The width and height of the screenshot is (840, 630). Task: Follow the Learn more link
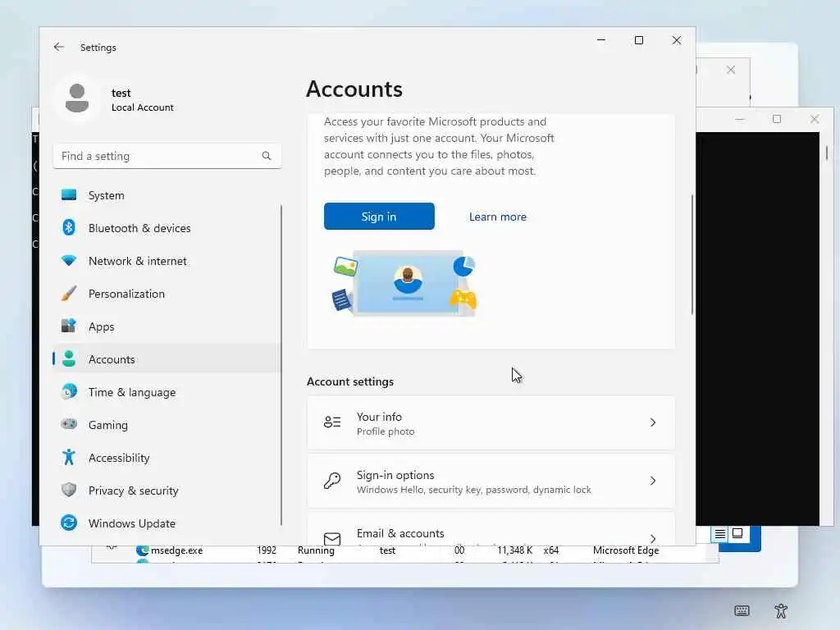tap(498, 217)
